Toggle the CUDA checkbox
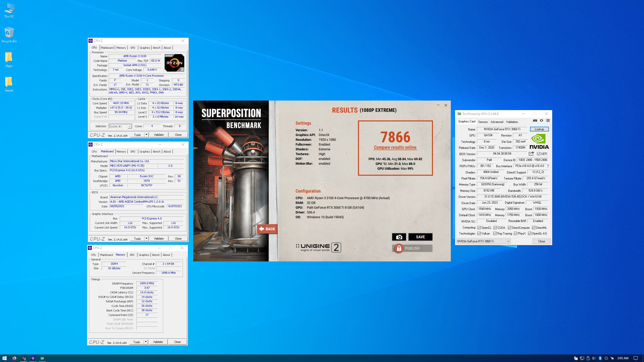Image resolution: width=644 pixels, height=362 pixels. [495, 228]
